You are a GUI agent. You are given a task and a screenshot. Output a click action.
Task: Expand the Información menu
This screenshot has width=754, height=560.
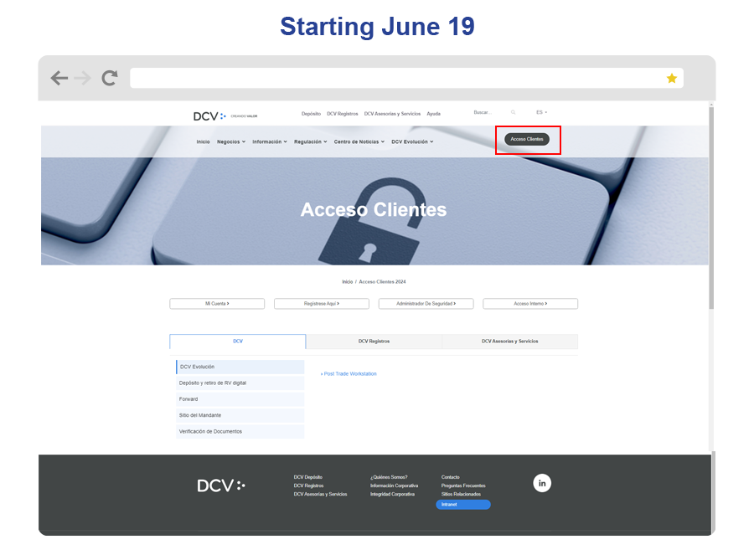point(269,141)
